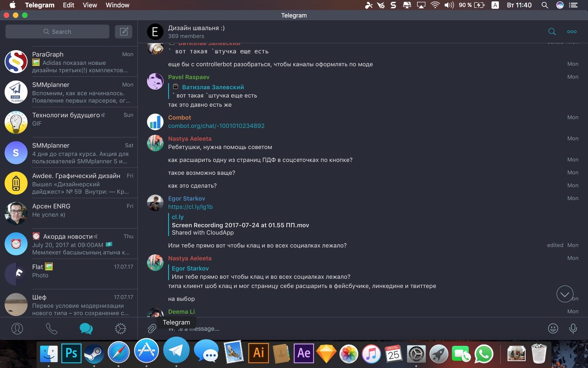Open iTunes from the Dock
The width and height of the screenshot is (588, 368).
pyautogui.click(x=371, y=354)
